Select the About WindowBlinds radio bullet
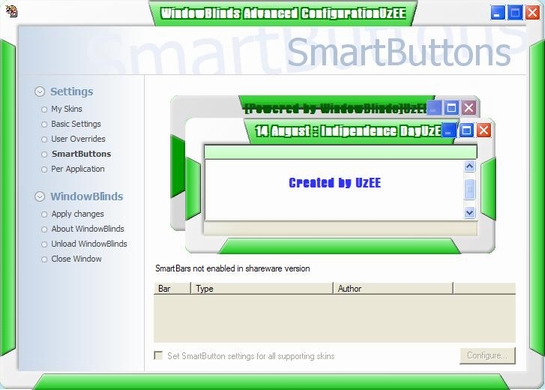Screen dimensions: 545x390 point(44,229)
